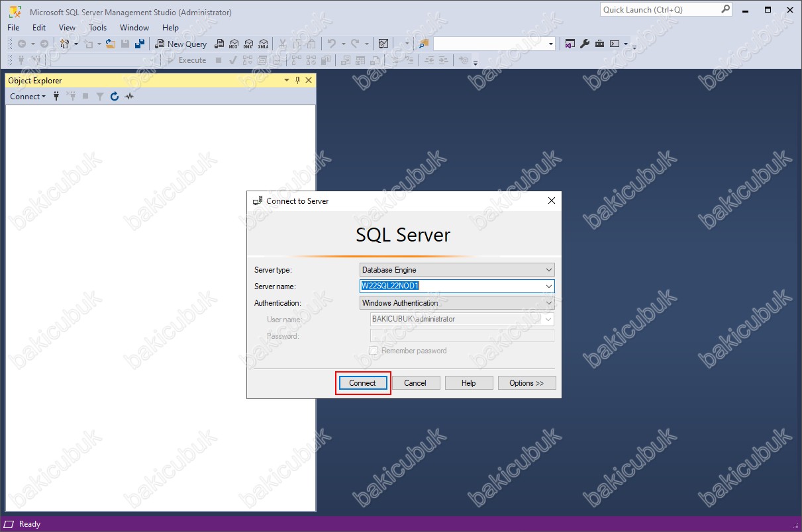802x532 pixels.
Task: Open the Tools menu
Action: coord(97,28)
